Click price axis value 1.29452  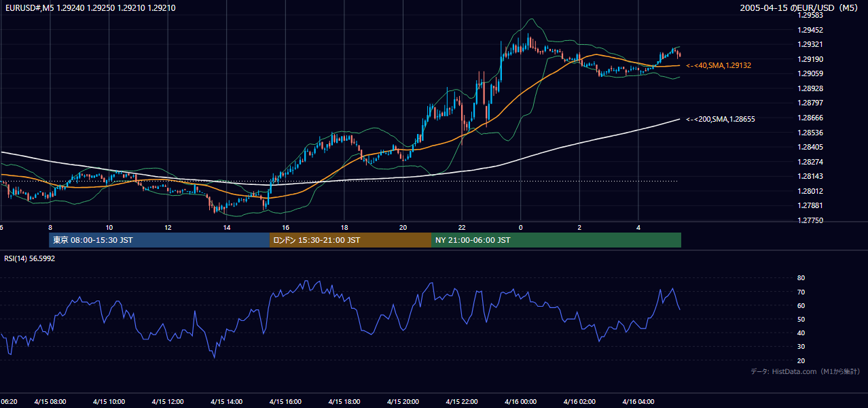(x=810, y=30)
